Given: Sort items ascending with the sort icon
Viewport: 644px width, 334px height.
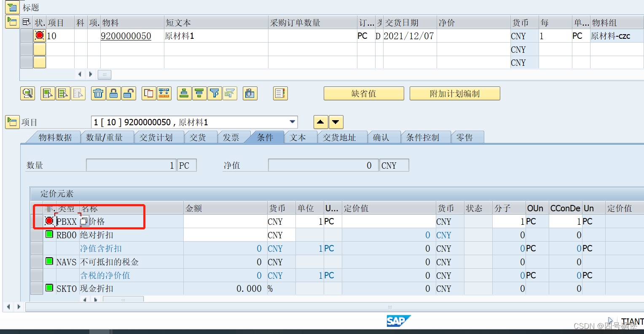Looking at the screenshot, I should tap(184, 93).
